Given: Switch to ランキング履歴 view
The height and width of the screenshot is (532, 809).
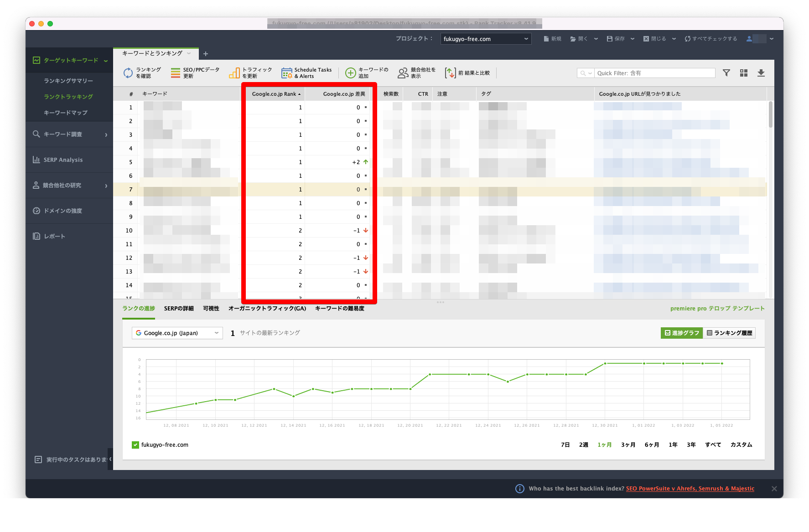Looking at the screenshot, I should click(729, 333).
